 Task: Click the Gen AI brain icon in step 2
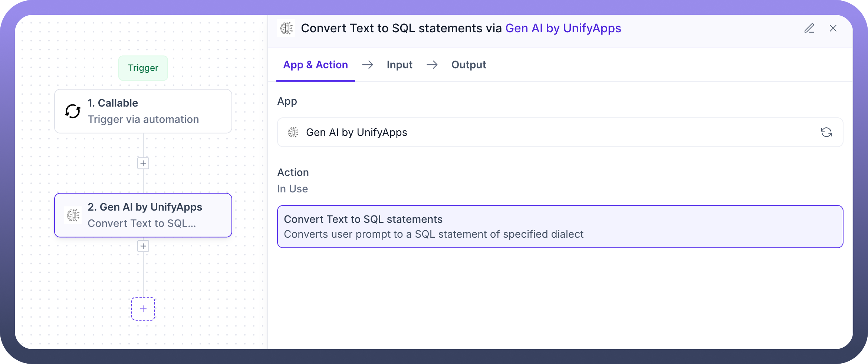point(73,215)
